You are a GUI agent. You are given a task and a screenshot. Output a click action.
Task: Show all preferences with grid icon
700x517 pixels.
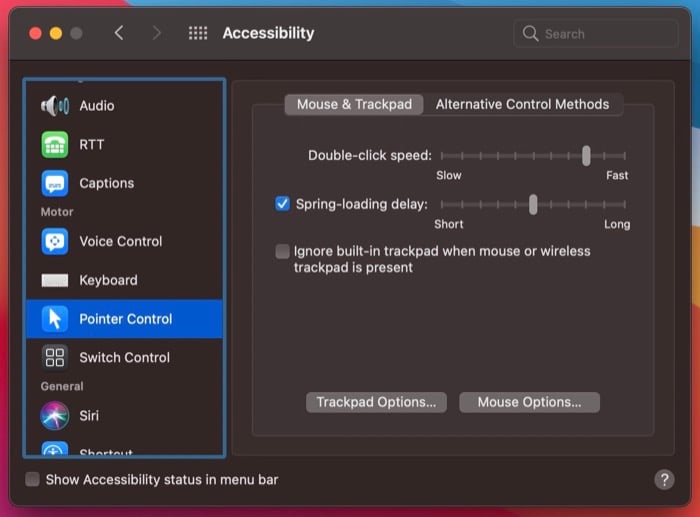point(198,33)
